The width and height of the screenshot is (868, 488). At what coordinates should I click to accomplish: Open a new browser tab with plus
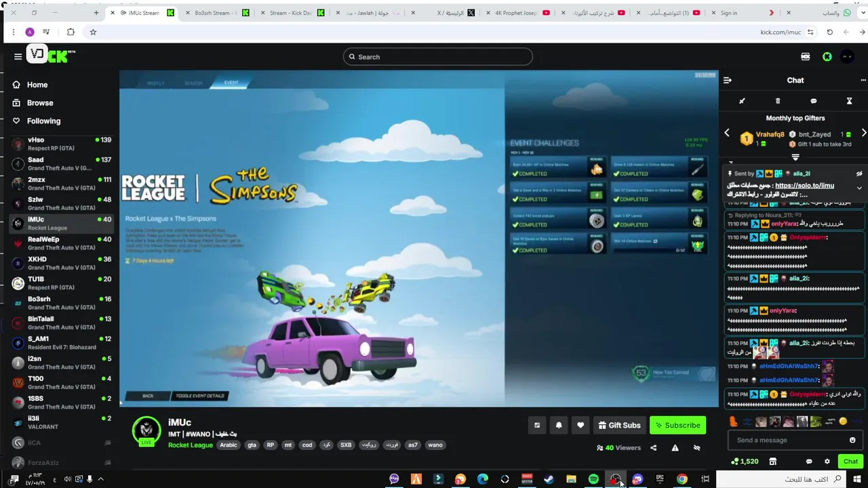96,13
